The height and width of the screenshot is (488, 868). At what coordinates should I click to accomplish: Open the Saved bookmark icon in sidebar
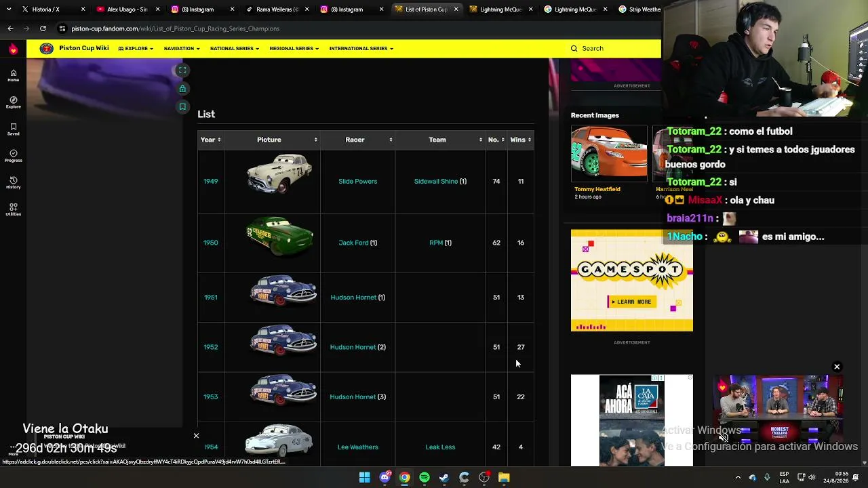(x=13, y=129)
